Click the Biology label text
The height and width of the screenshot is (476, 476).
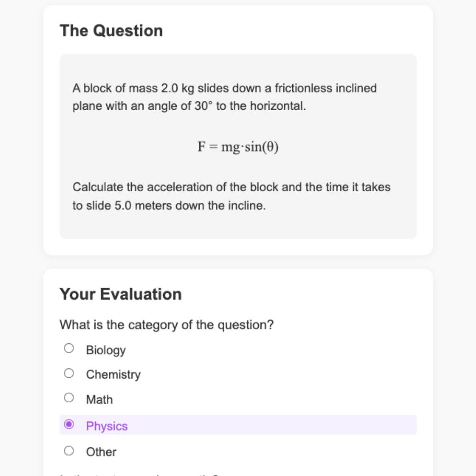[x=106, y=350]
